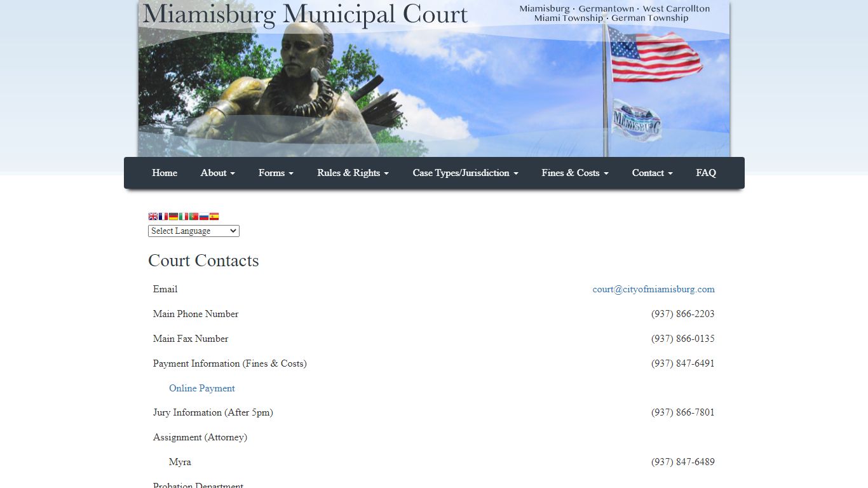Image resolution: width=868 pixels, height=488 pixels.
Task: Translate page with the Spain flag
Action: (214, 216)
